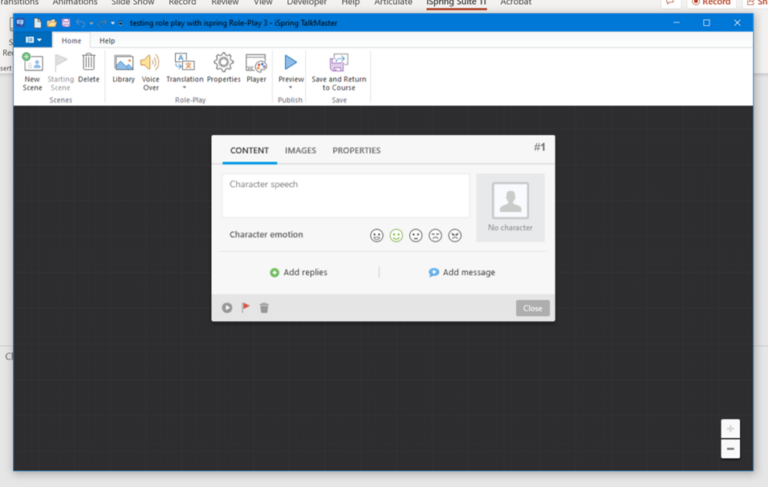
Task: Open the Library of images
Action: [124, 70]
